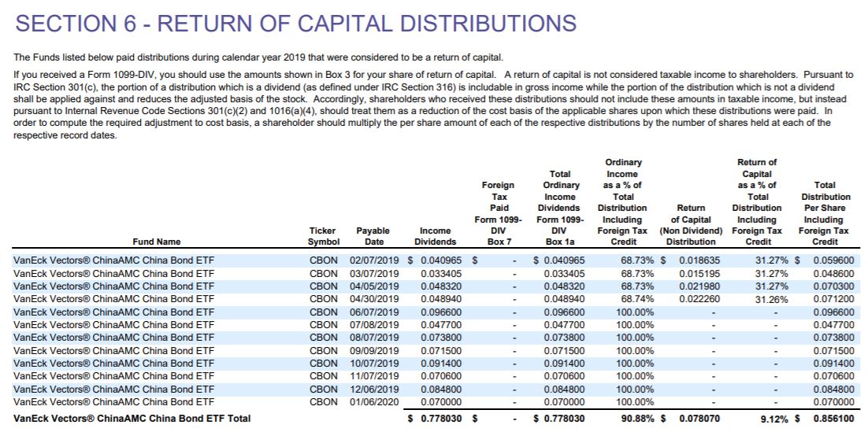868x432 pixels.
Task: Select the 'Total Ordinary Income Dividends' column header
Action: tap(561, 208)
